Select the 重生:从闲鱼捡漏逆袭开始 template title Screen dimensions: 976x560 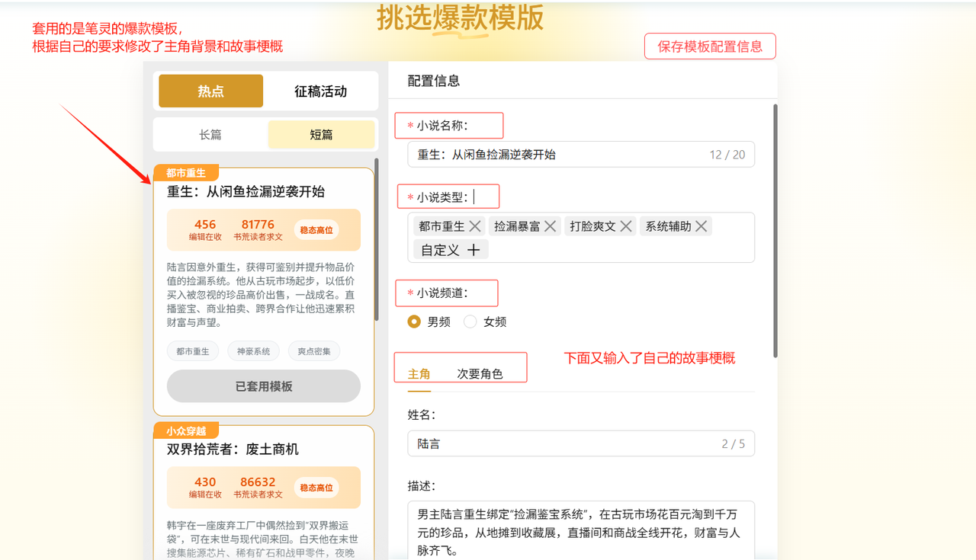pos(246,192)
